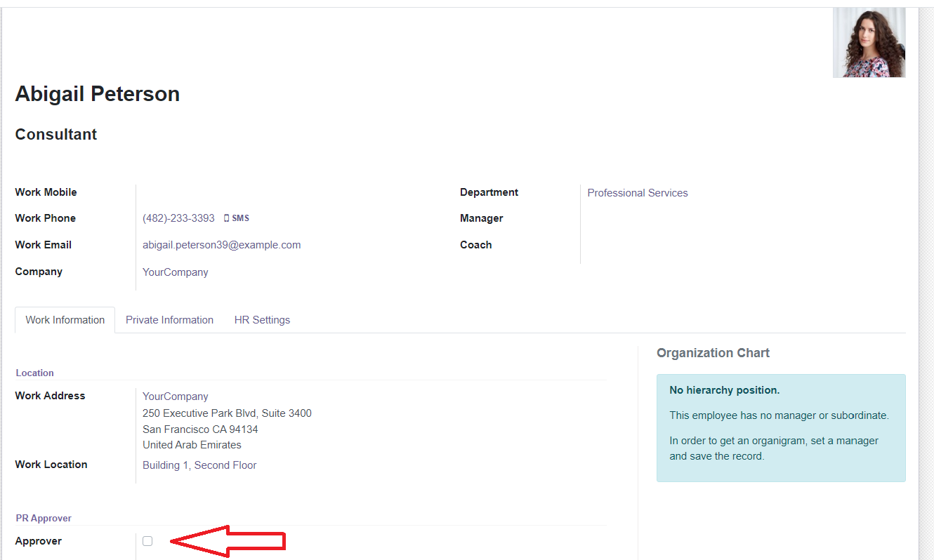
Task: Select Building 1, Second Floor work location
Action: 199,465
